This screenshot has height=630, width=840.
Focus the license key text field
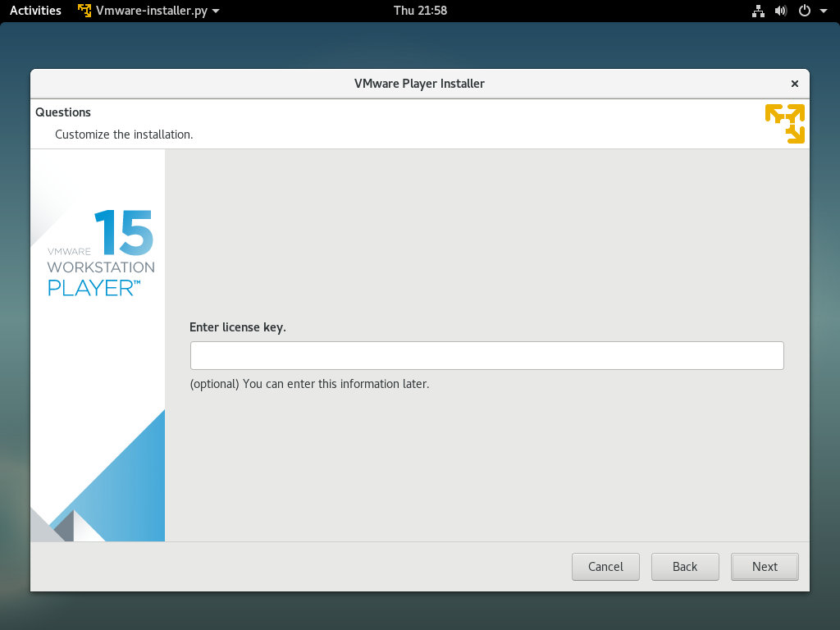487,355
